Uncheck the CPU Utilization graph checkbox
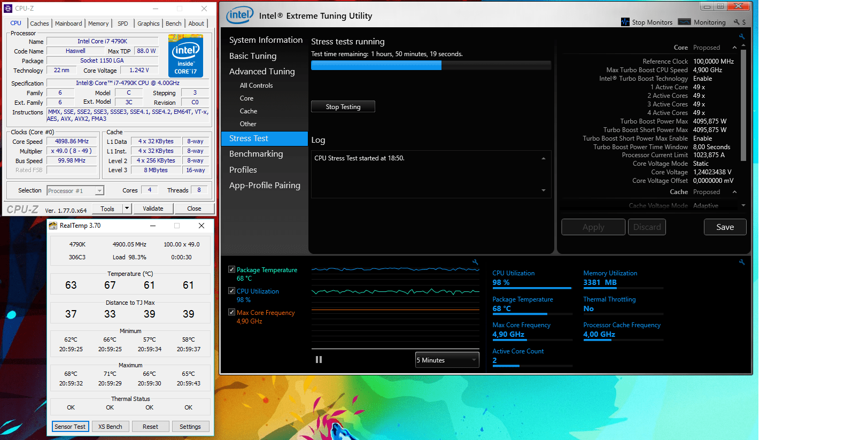The height and width of the screenshot is (440, 868). [x=231, y=291]
